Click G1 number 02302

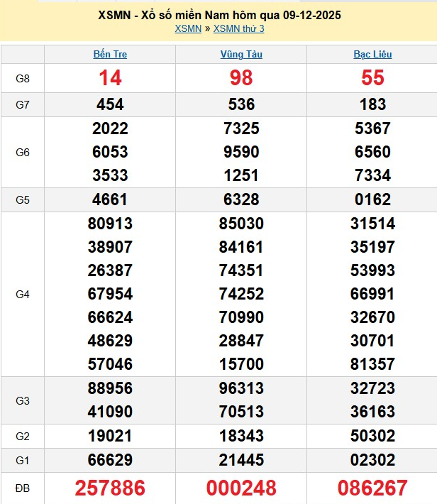click(372, 460)
